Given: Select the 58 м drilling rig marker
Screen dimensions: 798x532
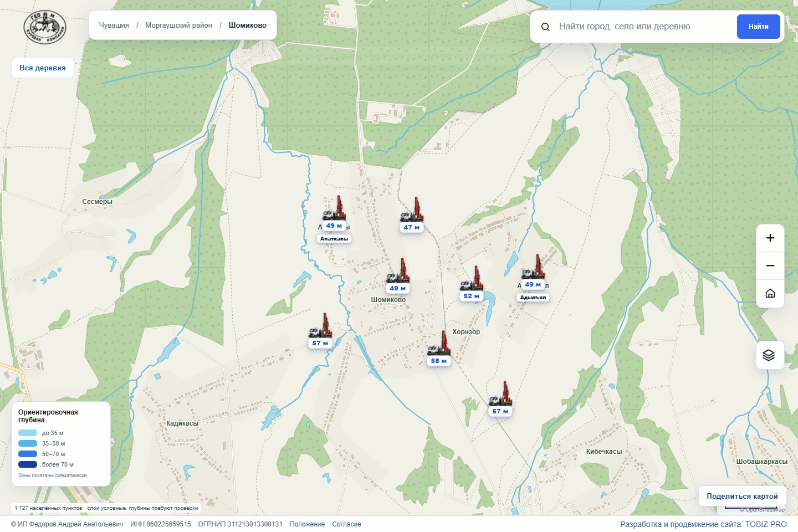Looking at the screenshot, I should tap(439, 349).
